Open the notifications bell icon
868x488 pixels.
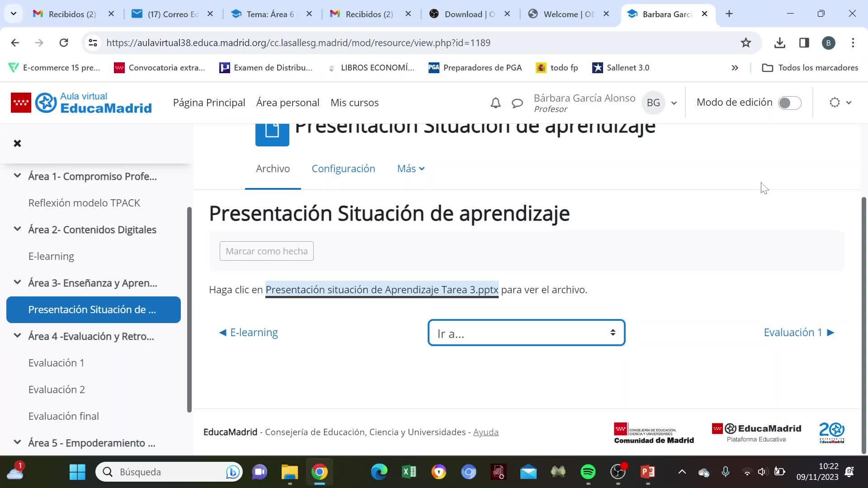point(495,103)
